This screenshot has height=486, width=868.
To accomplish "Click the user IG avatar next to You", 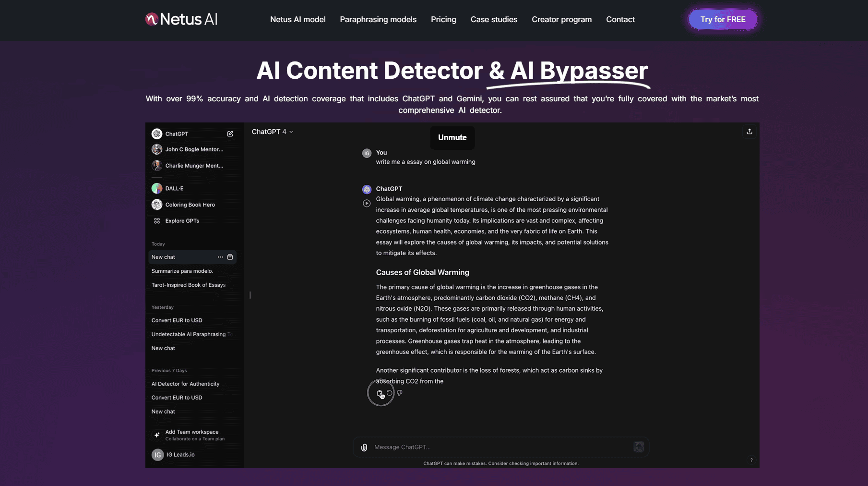I will (x=367, y=153).
